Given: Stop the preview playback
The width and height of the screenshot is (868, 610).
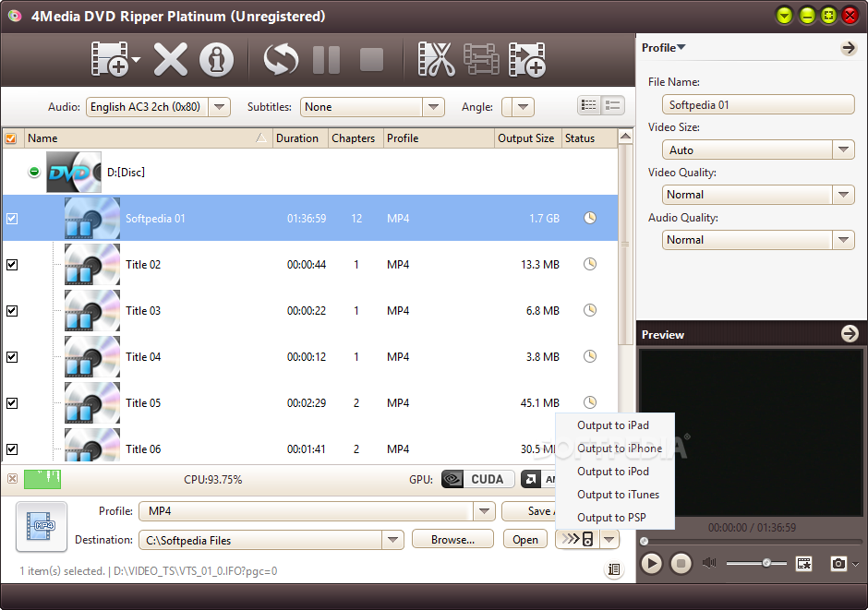Looking at the screenshot, I should (x=681, y=564).
